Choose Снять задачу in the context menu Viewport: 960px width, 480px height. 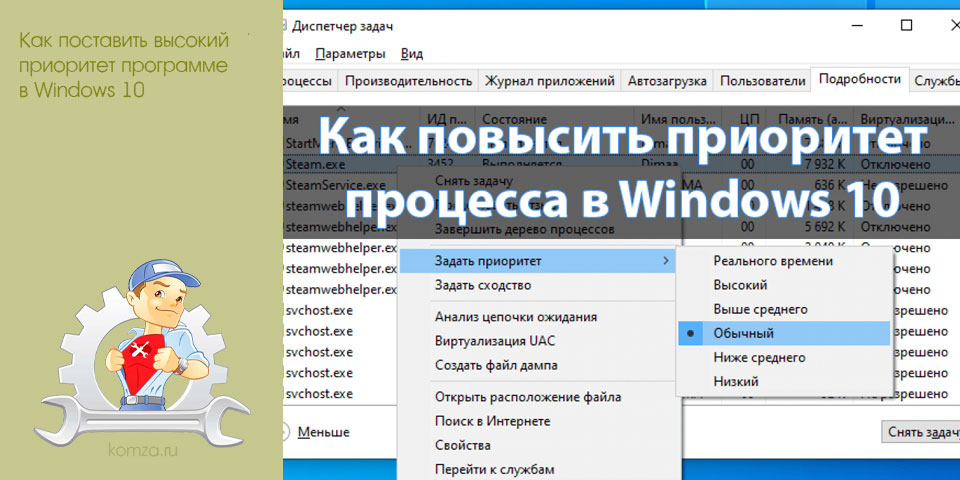(x=474, y=181)
